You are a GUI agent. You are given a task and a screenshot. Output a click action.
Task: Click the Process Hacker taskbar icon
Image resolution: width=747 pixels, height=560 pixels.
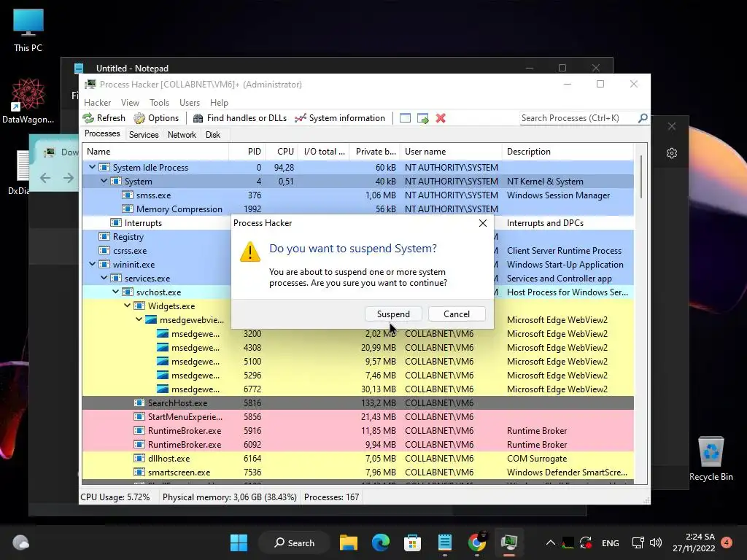pos(508,542)
